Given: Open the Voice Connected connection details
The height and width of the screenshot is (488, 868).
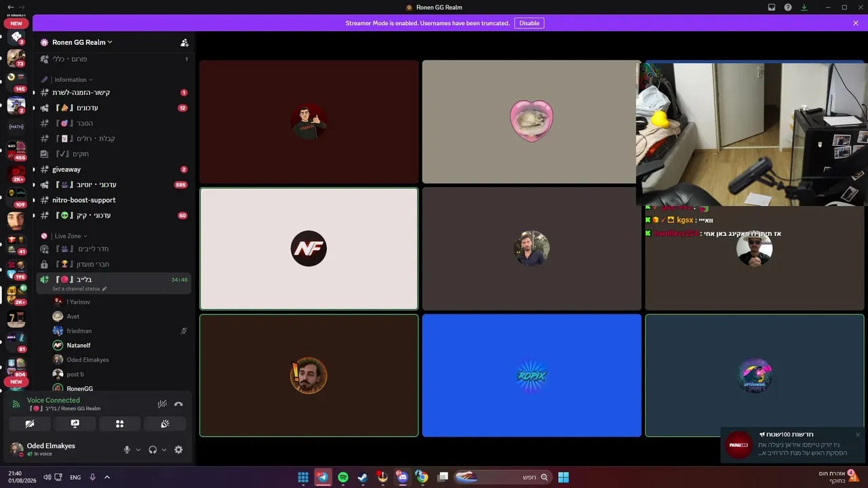Looking at the screenshot, I should point(54,401).
